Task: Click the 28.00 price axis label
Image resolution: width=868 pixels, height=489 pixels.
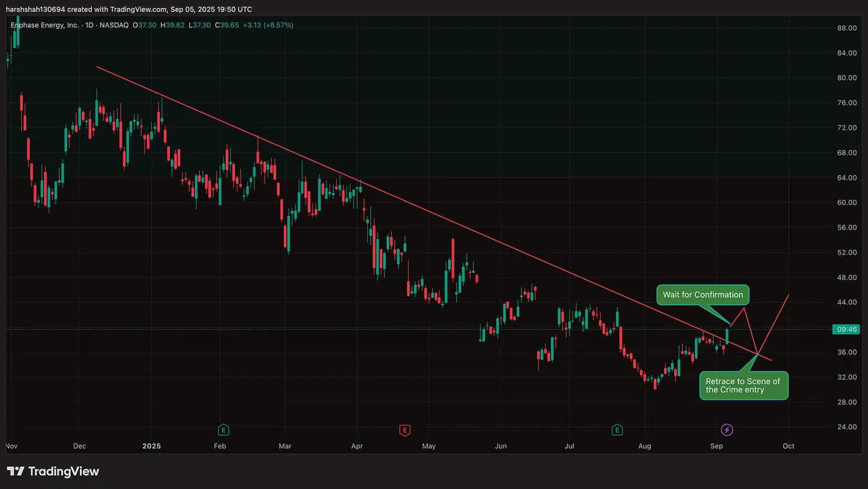Action: pos(846,402)
